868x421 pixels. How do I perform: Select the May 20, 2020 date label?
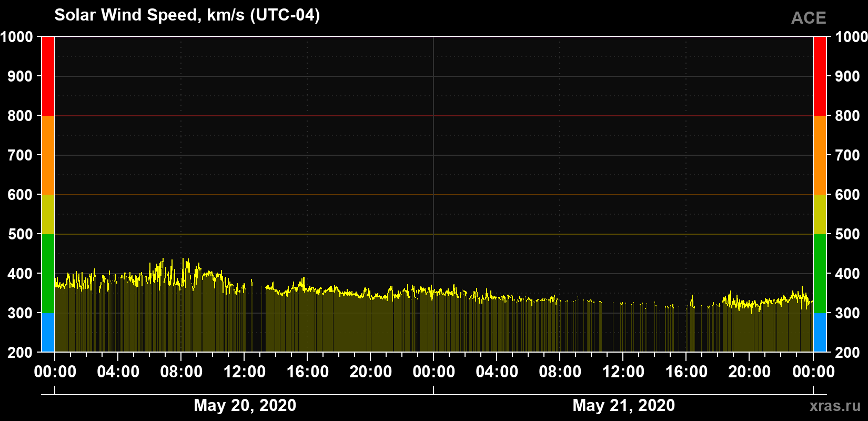(x=245, y=406)
